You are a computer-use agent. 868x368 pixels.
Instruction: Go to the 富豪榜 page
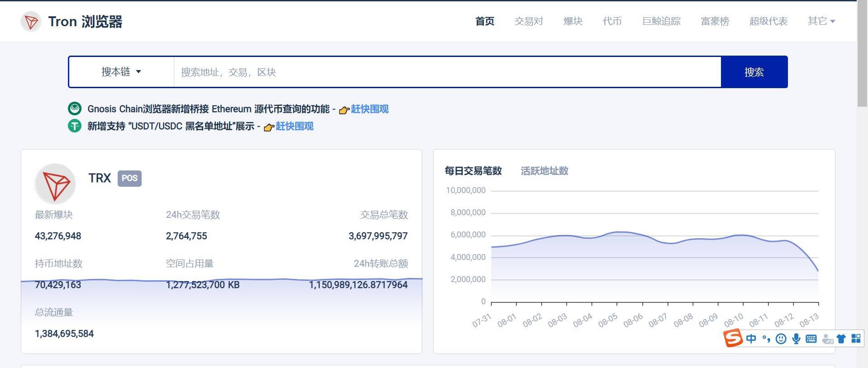click(x=715, y=21)
